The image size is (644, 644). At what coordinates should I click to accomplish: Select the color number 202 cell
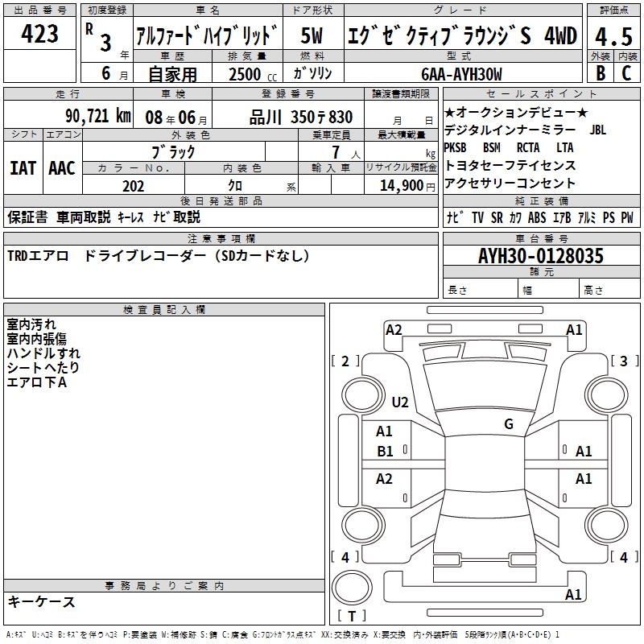(134, 186)
